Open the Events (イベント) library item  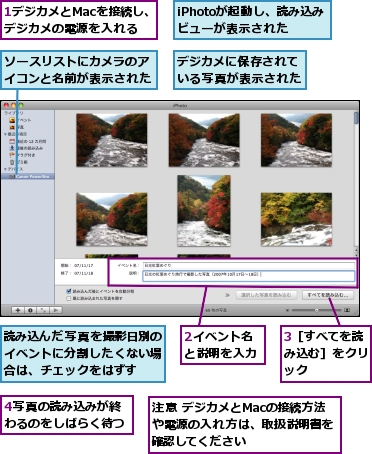20,120
